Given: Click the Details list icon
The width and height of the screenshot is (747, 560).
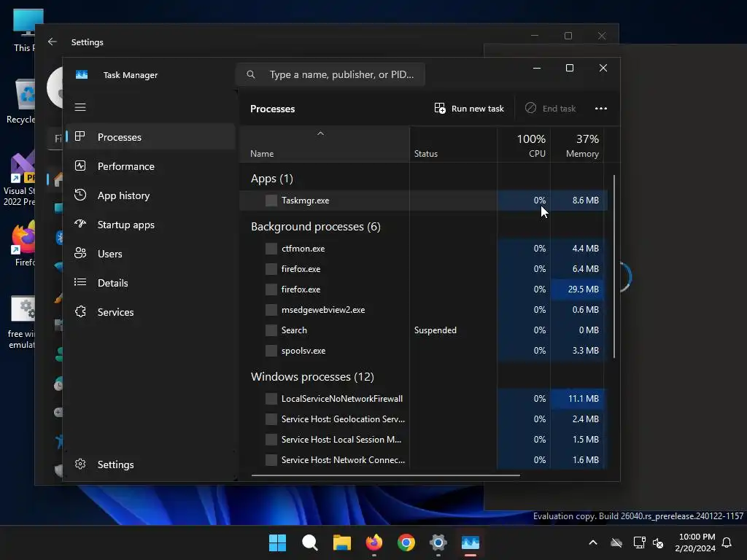Looking at the screenshot, I should coord(80,282).
